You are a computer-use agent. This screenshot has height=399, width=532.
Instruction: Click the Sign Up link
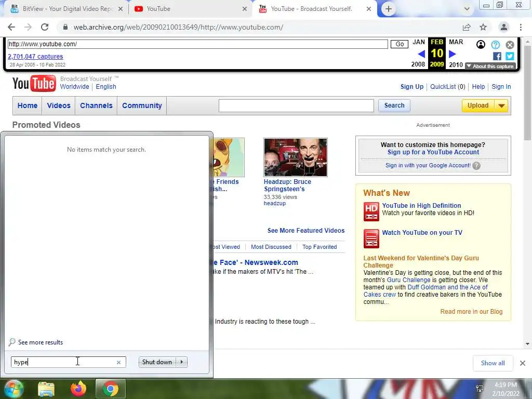point(412,87)
